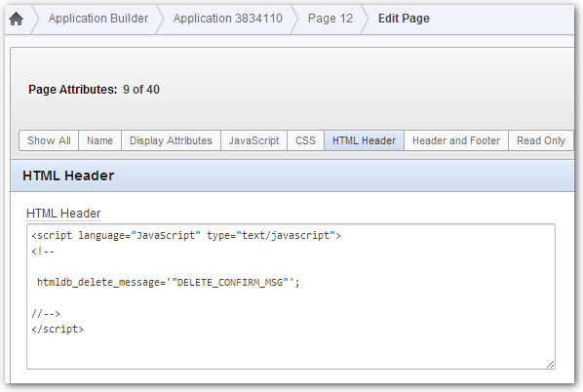This screenshot has width=583, height=392.
Task: Open the Display Attributes tab
Action: pyautogui.click(x=171, y=140)
